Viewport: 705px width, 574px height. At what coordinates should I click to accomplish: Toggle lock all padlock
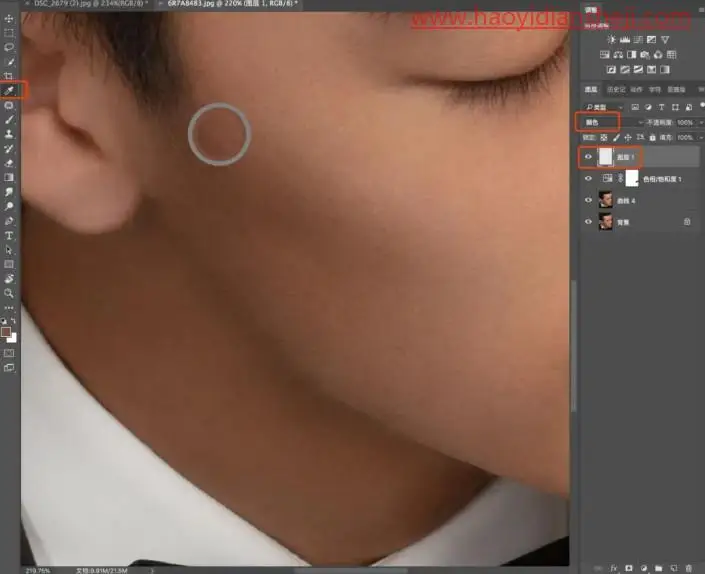click(652, 138)
